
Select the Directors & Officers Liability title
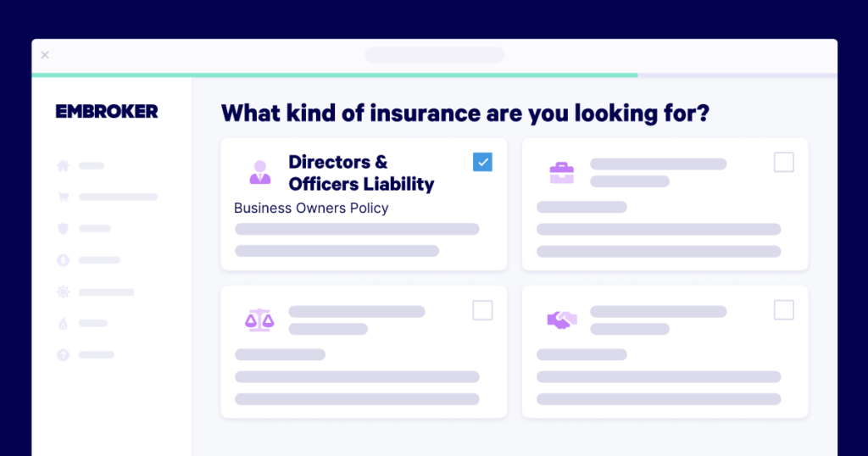tap(361, 173)
